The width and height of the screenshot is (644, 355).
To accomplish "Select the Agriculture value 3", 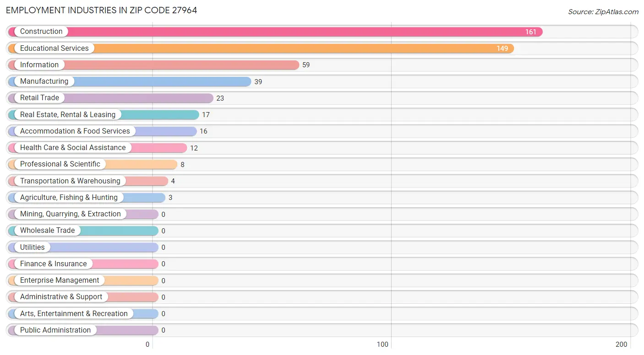I will [170, 198].
